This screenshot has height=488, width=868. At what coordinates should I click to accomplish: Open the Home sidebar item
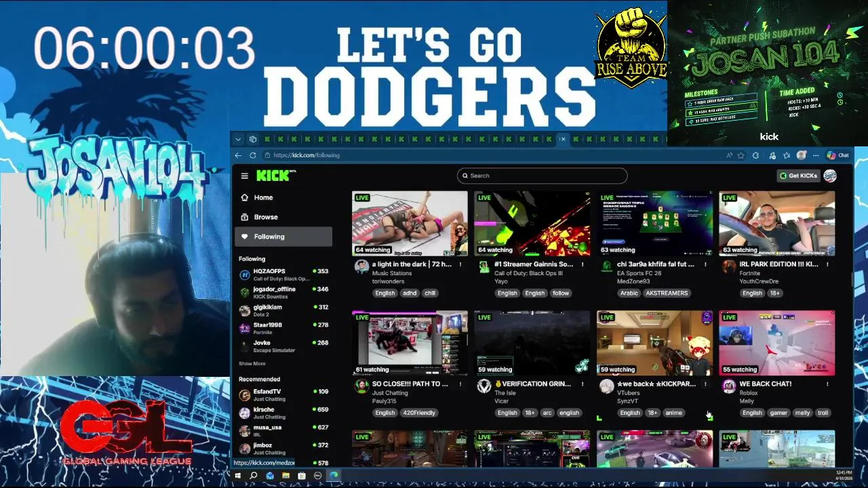(x=283, y=197)
